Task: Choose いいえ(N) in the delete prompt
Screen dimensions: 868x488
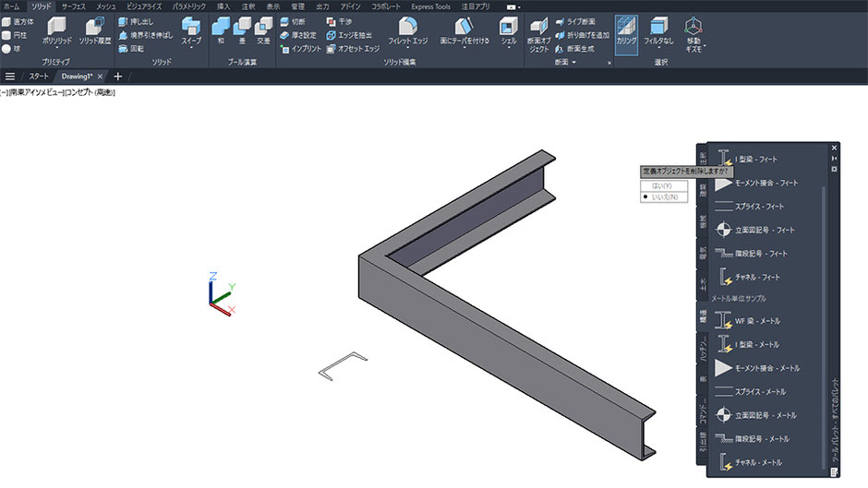Action: click(664, 197)
